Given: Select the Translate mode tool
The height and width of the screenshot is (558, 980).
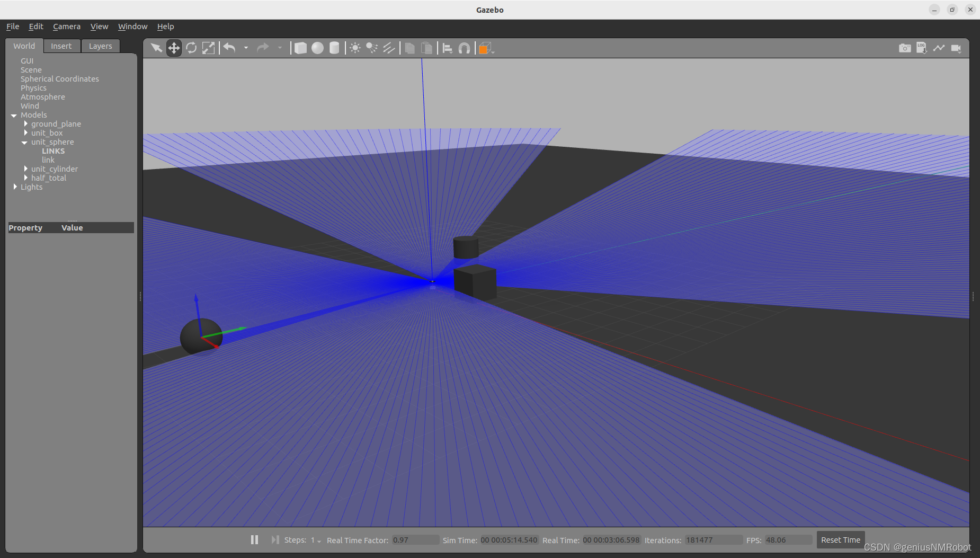Looking at the screenshot, I should tap(174, 48).
